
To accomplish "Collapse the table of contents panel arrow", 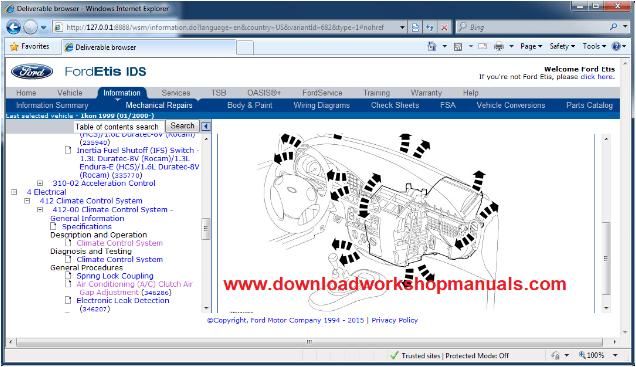I will click(x=206, y=127).
